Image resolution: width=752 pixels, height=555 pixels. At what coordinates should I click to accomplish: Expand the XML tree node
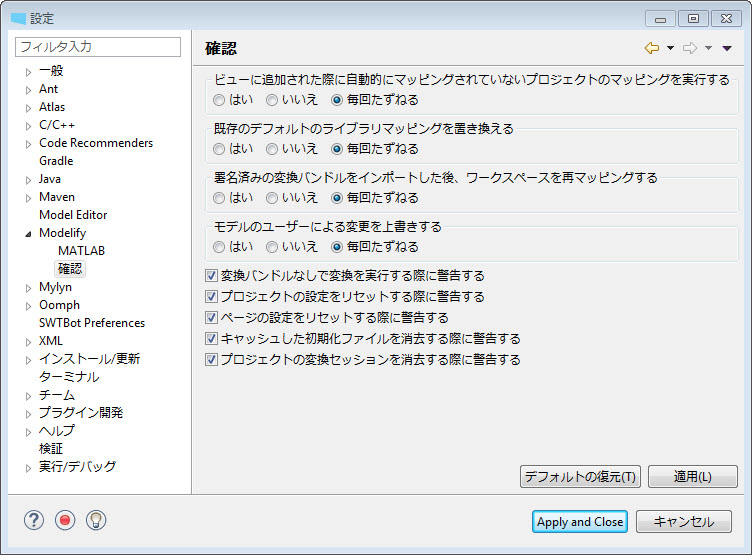28,342
